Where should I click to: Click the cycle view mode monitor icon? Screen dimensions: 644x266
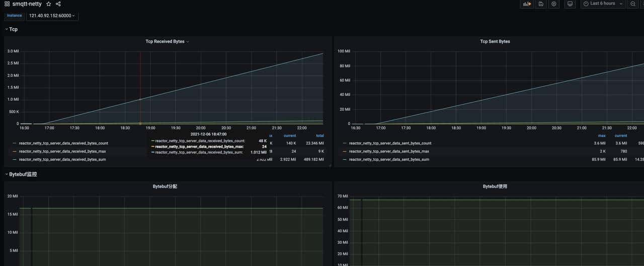[570, 4]
